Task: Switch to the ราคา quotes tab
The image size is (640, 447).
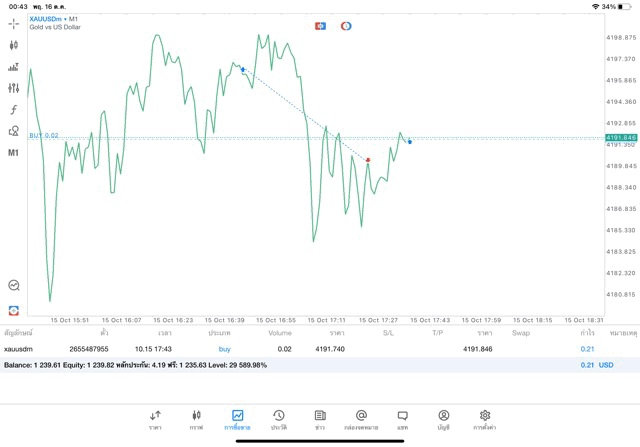Action: pyautogui.click(x=155, y=419)
